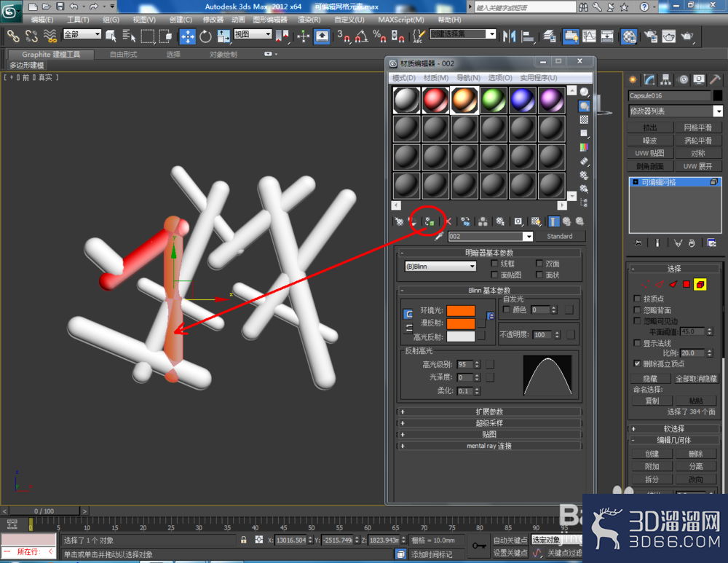
Task: Click Reset Map/Material red X icon
Action: [448, 221]
